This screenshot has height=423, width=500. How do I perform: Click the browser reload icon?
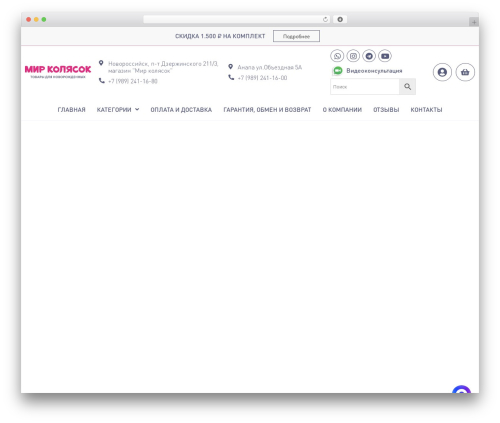[x=325, y=20]
